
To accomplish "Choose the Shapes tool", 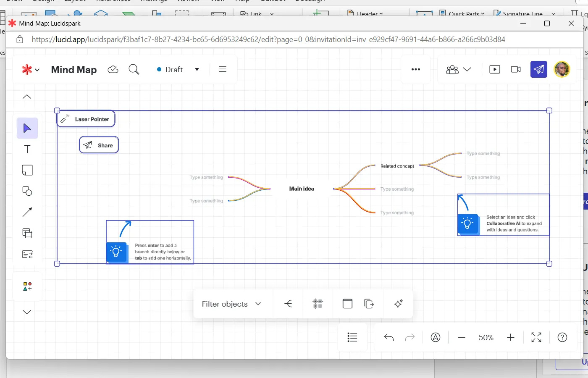I will 27,191.
